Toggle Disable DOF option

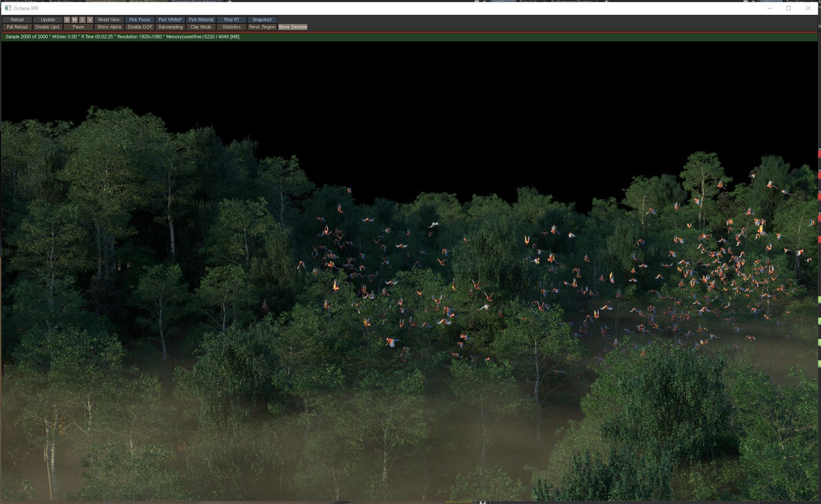coord(140,27)
